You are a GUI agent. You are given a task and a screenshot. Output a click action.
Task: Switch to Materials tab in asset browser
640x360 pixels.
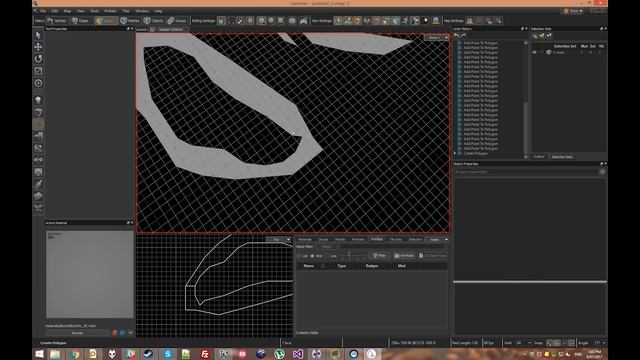pyautogui.click(x=305, y=240)
